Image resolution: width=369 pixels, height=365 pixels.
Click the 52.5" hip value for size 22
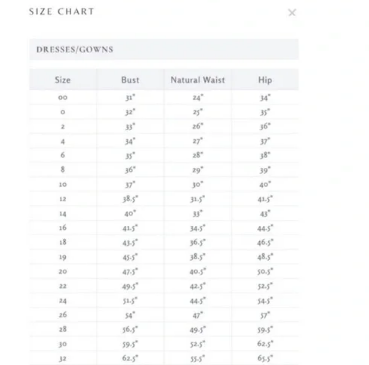tap(265, 286)
